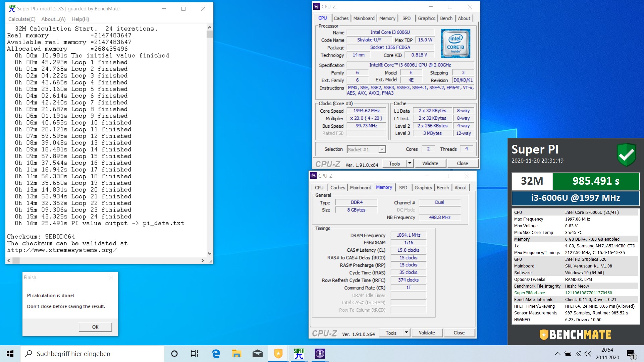Open Cortana from the taskbar
The height and width of the screenshot is (362, 644).
pos(174,354)
